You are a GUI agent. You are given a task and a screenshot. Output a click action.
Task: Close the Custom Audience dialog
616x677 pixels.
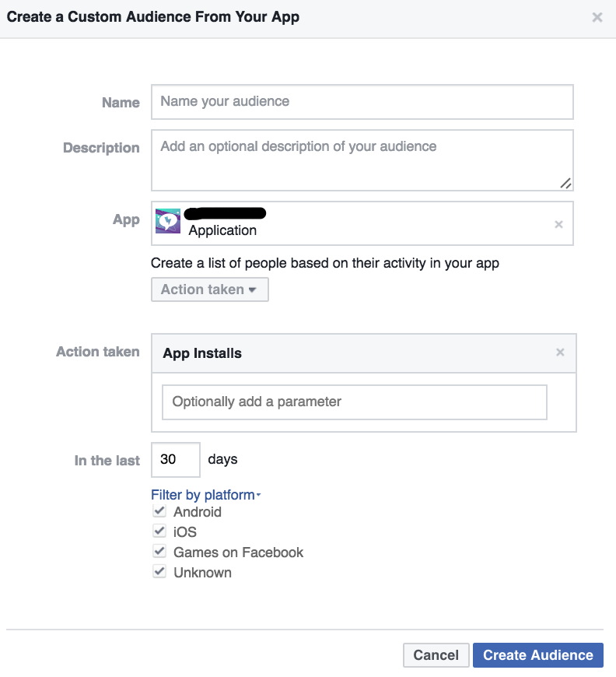pos(597,17)
